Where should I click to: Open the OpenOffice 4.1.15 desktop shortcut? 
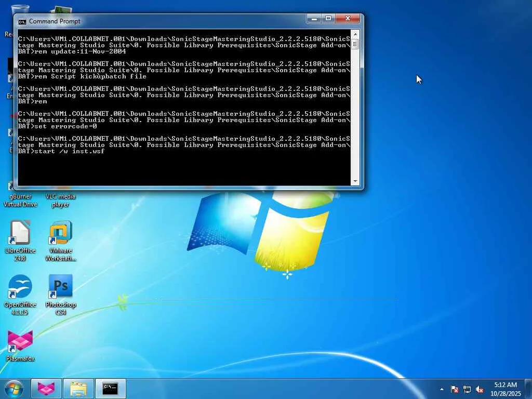pyautogui.click(x=20, y=295)
